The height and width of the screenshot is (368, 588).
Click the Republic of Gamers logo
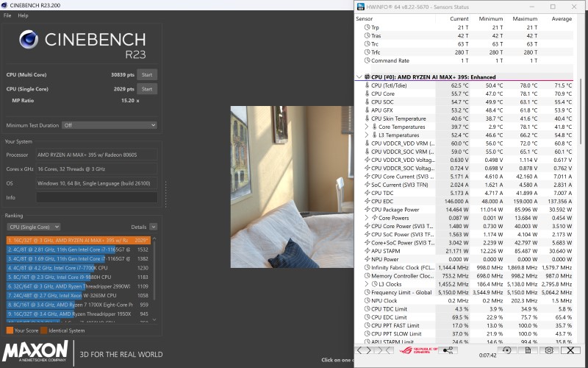(x=418, y=350)
